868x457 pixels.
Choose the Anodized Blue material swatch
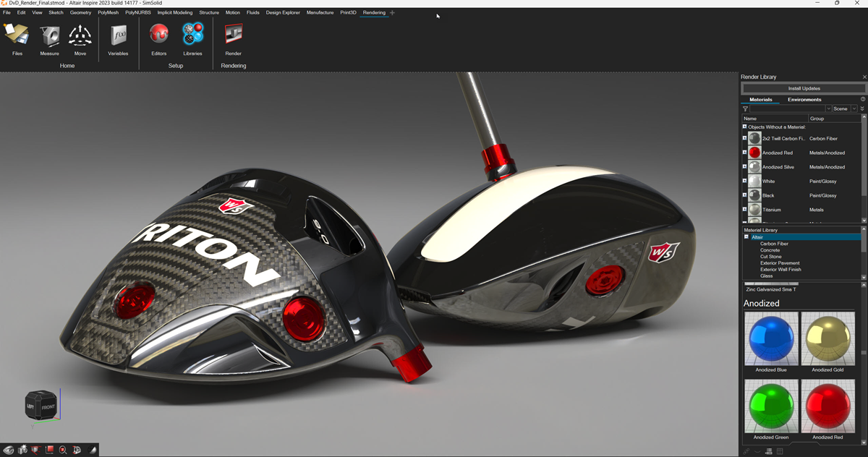pyautogui.click(x=770, y=338)
